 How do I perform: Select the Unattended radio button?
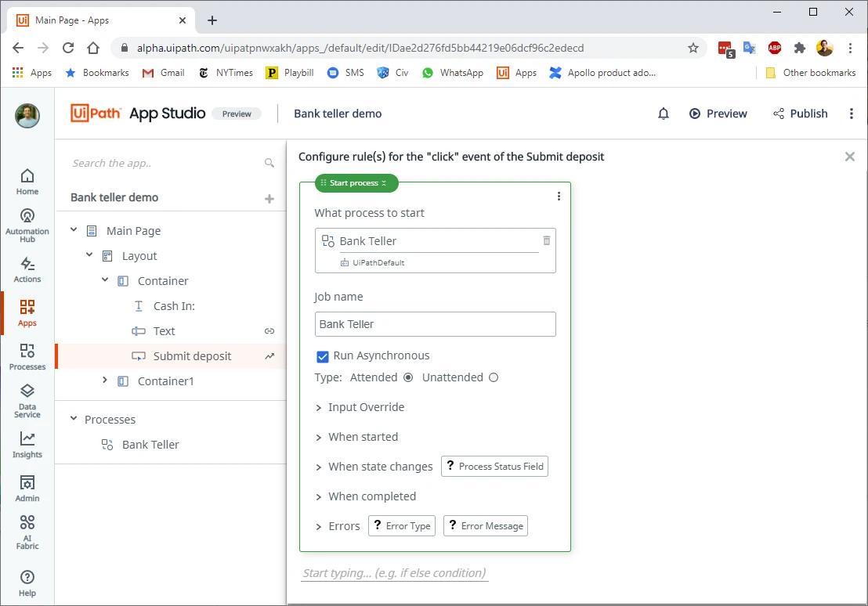pos(494,377)
